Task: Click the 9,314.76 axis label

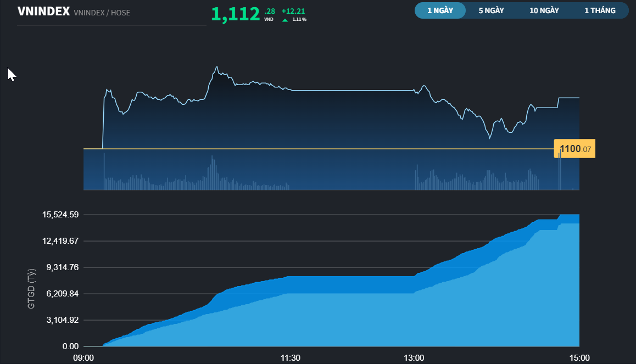Action: [63, 267]
